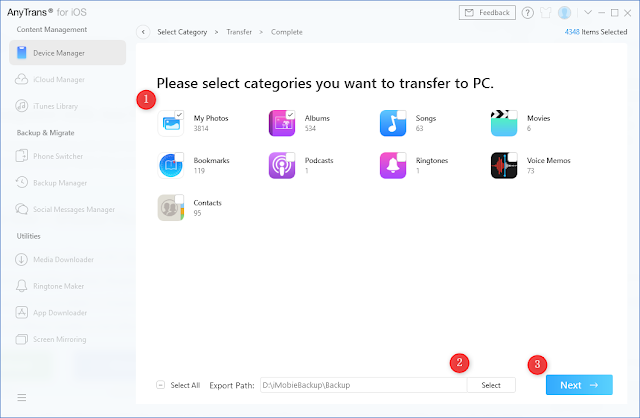Click the help question mark icon
The height and width of the screenshot is (418, 640).
point(527,13)
